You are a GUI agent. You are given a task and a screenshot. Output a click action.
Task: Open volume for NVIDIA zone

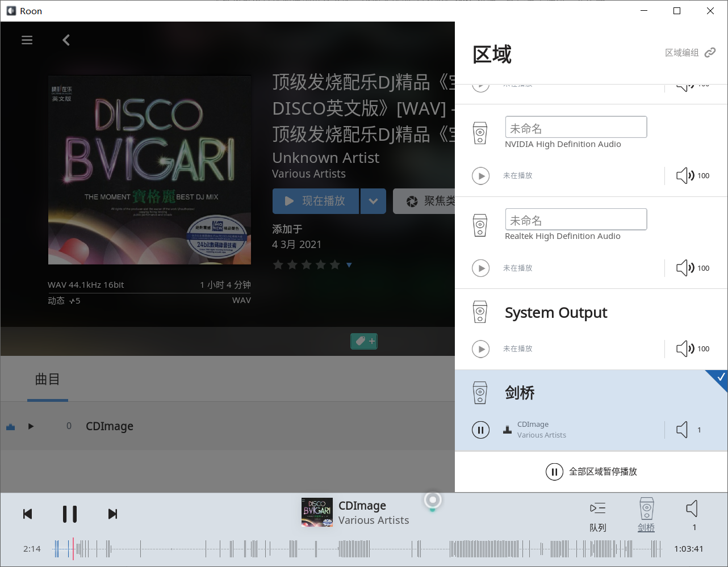(x=693, y=176)
